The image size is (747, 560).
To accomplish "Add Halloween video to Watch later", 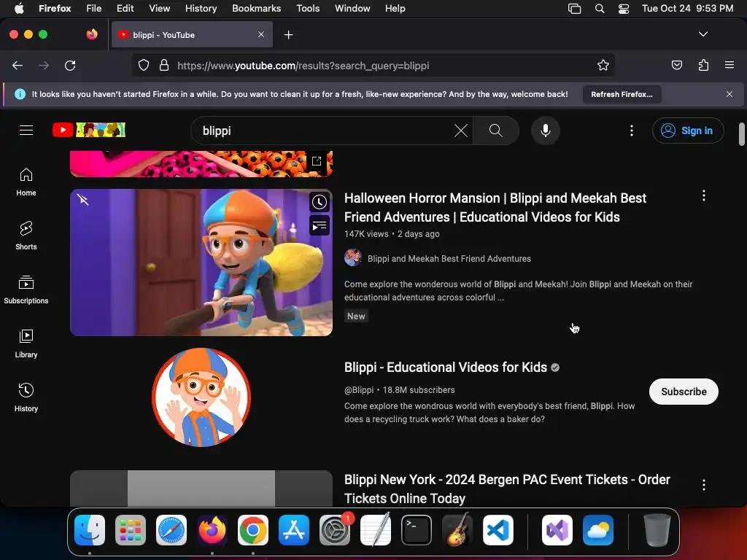I will (x=320, y=203).
